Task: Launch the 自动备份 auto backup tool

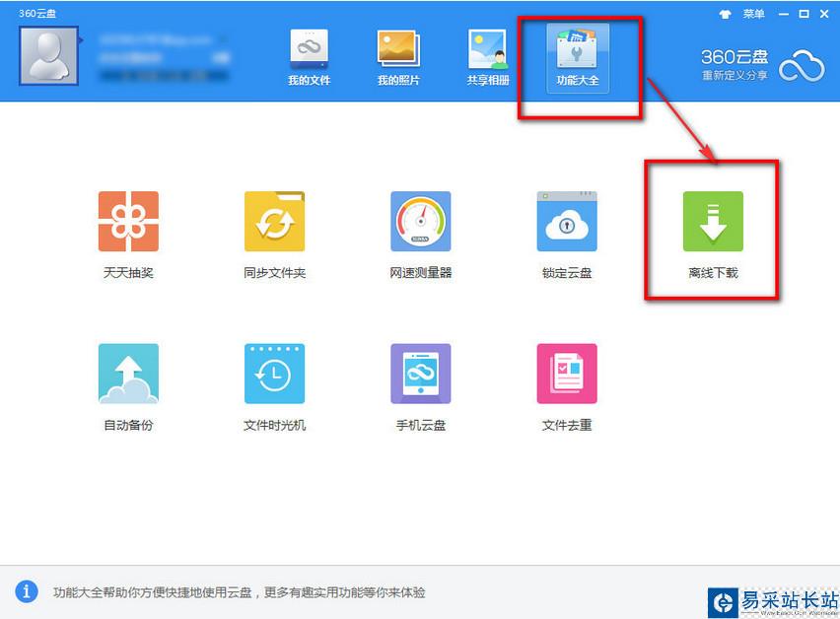Action: (x=128, y=374)
